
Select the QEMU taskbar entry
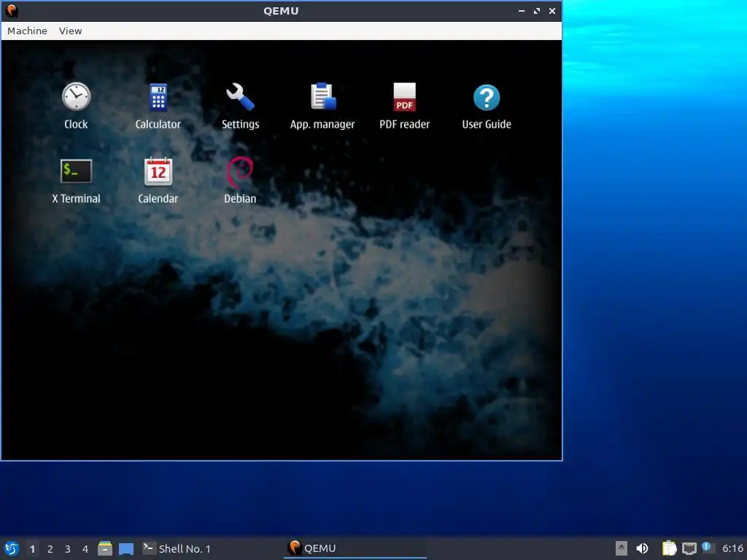tap(355, 548)
